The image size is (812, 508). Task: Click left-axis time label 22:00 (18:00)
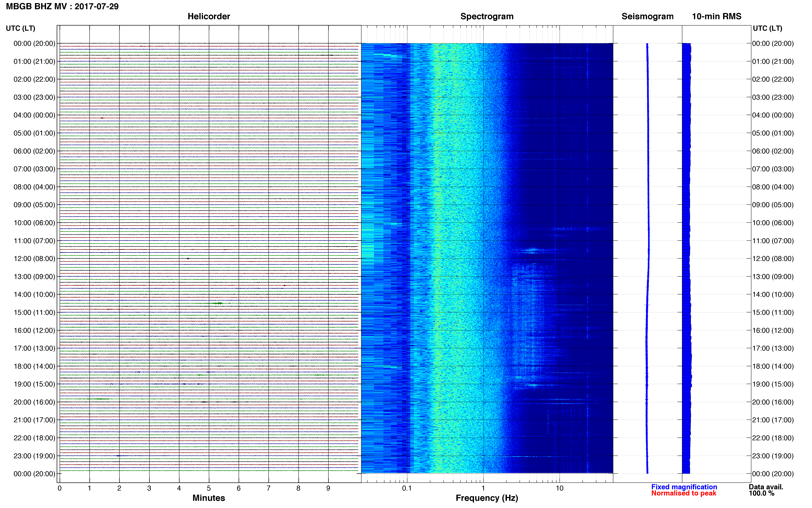(34, 438)
